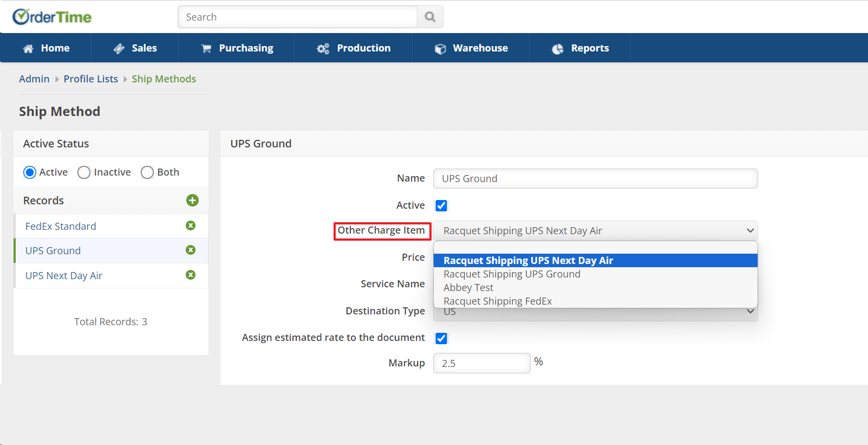Click into the Markup percentage field
Viewport: 868px width, 445px height.
click(481, 363)
